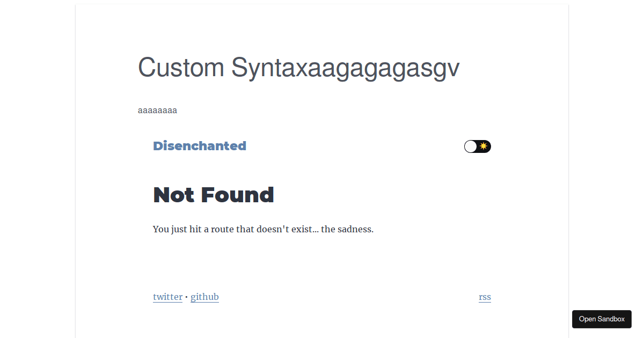The height and width of the screenshot is (338, 644).
Task: Click the word Not in heading
Action: [x=174, y=195]
